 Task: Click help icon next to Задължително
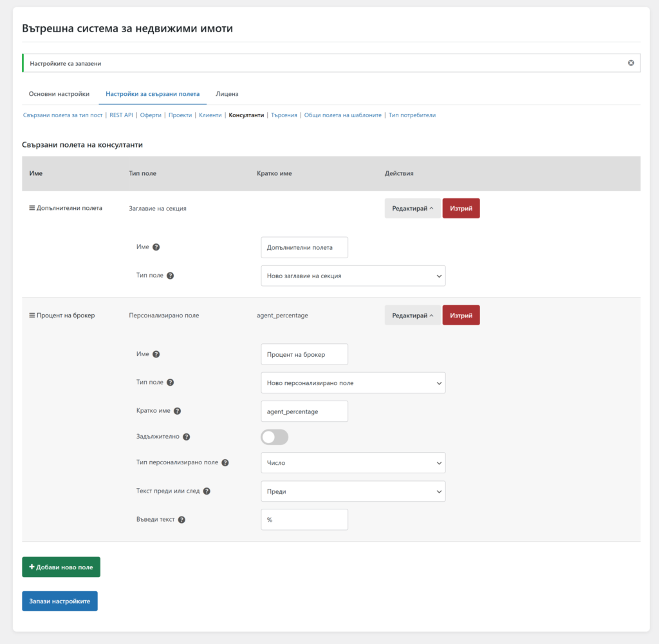186,437
